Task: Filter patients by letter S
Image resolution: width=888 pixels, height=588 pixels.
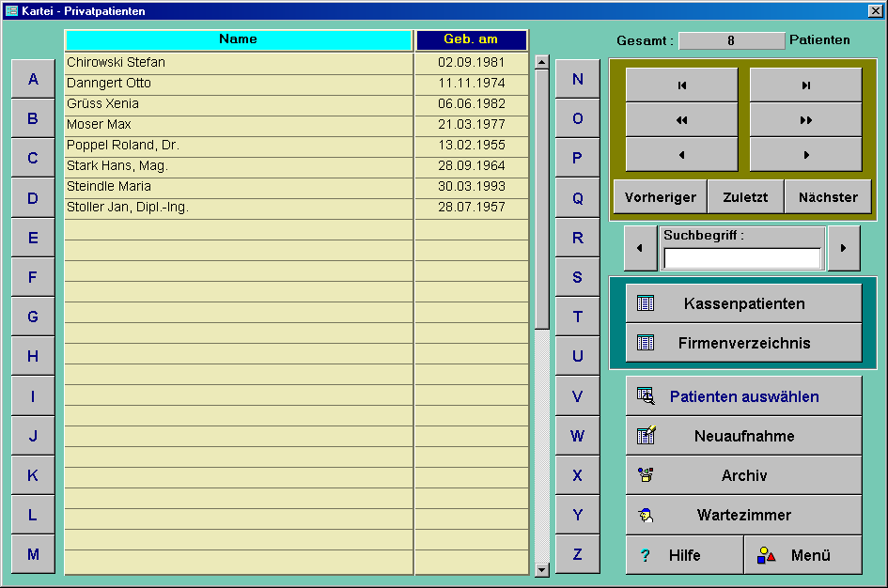Action: [577, 277]
